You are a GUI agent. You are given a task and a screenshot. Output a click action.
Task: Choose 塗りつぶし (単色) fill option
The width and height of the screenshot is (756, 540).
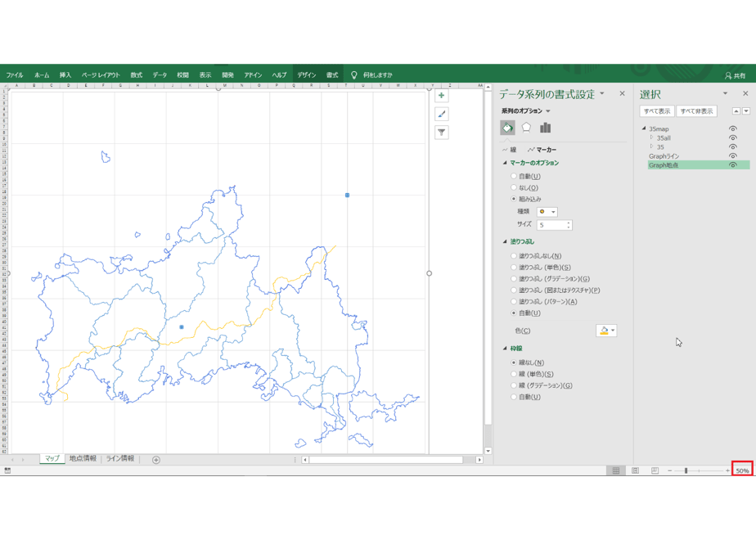(541, 267)
